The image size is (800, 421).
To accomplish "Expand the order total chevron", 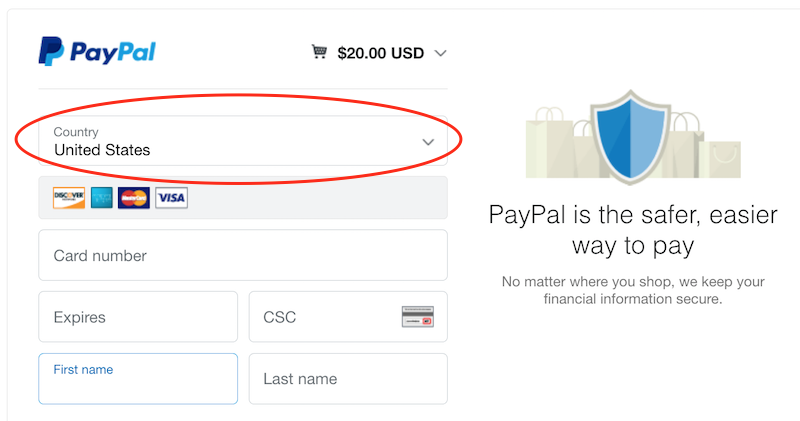I will (x=440, y=53).
